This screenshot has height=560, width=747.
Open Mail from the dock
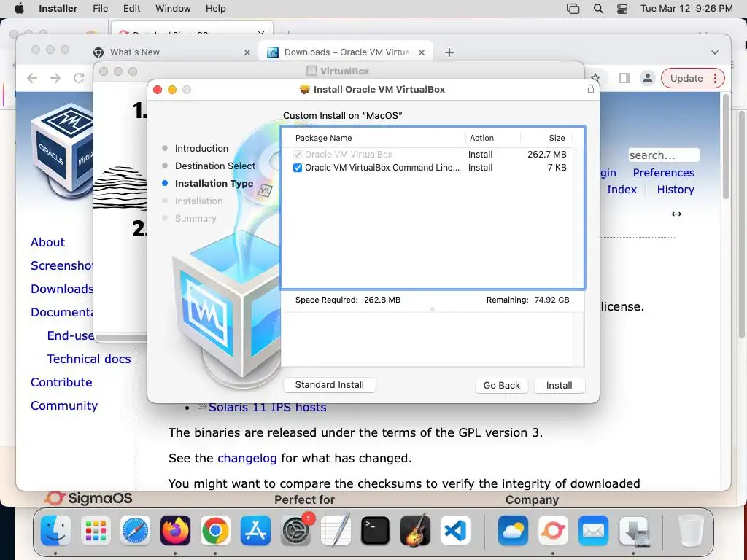(593, 531)
